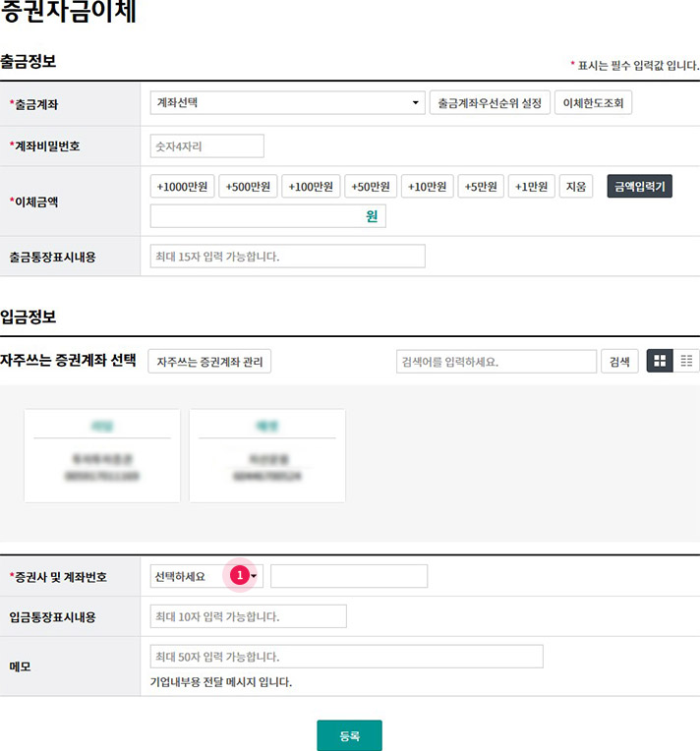Viewport: 700px width, 751px height.
Task: Open the 금액입력기 amount keypad
Action: (639, 187)
